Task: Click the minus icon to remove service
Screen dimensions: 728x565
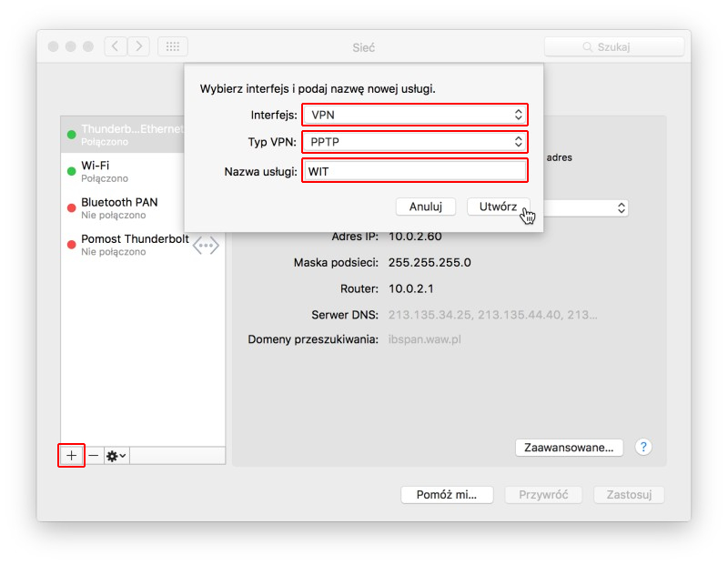Action: point(94,455)
